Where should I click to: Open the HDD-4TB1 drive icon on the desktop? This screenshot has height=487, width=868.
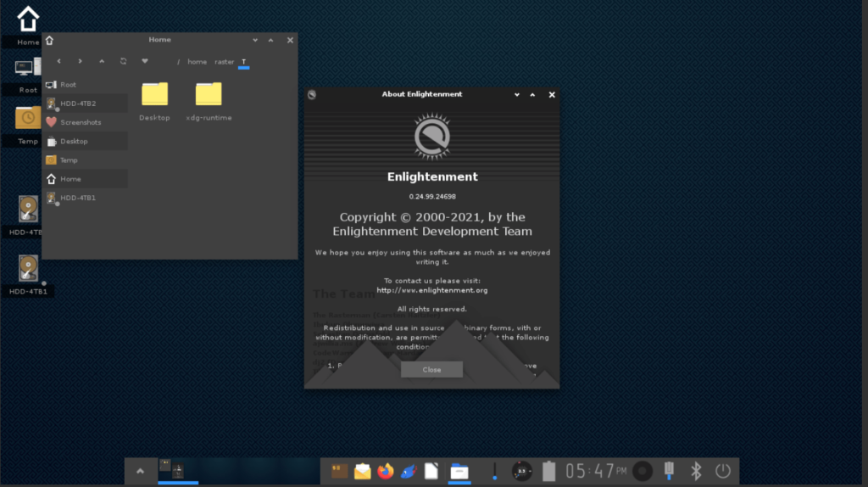point(28,269)
